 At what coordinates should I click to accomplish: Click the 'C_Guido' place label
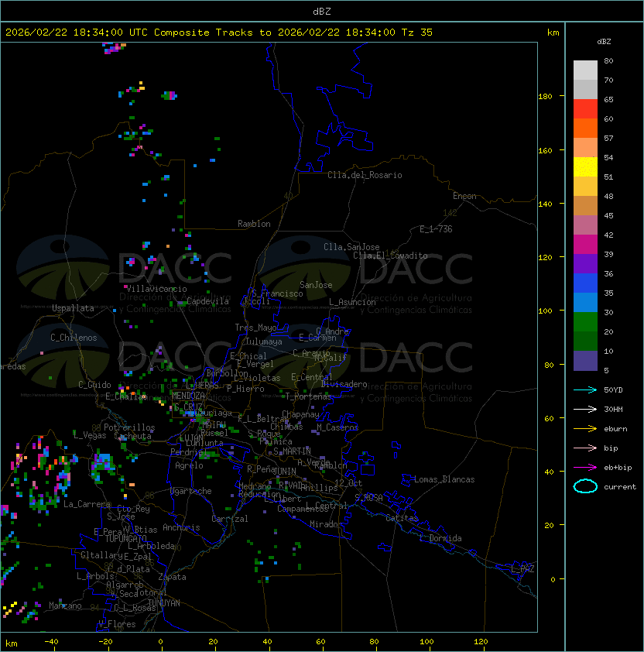pyautogui.click(x=94, y=385)
